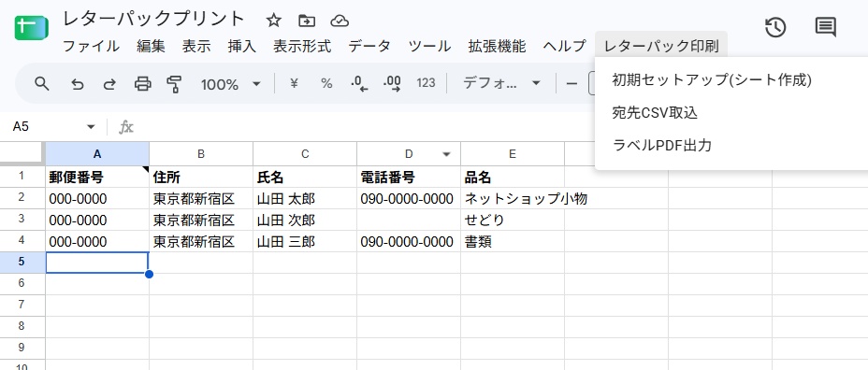The width and height of the screenshot is (868, 370).
Task: Star the レターパックプリント document
Action: click(273, 21)
